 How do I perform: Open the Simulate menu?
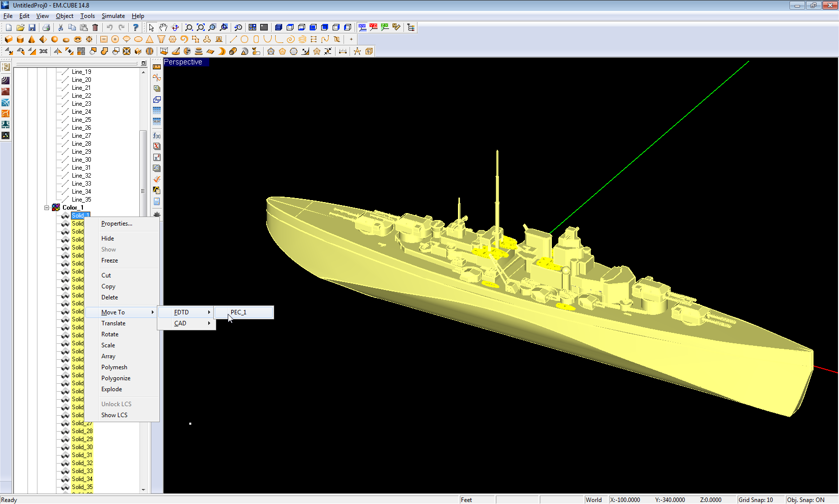(x=113, y=16)
